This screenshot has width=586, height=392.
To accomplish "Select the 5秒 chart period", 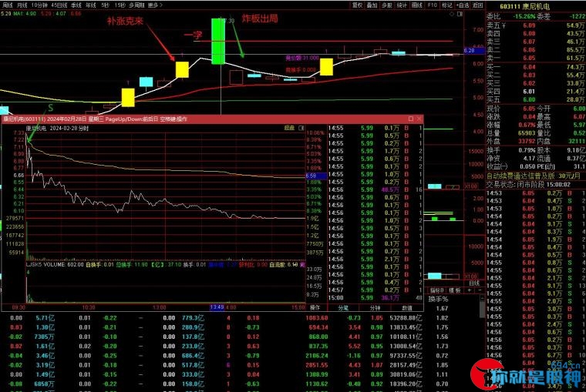I will 105,5.
